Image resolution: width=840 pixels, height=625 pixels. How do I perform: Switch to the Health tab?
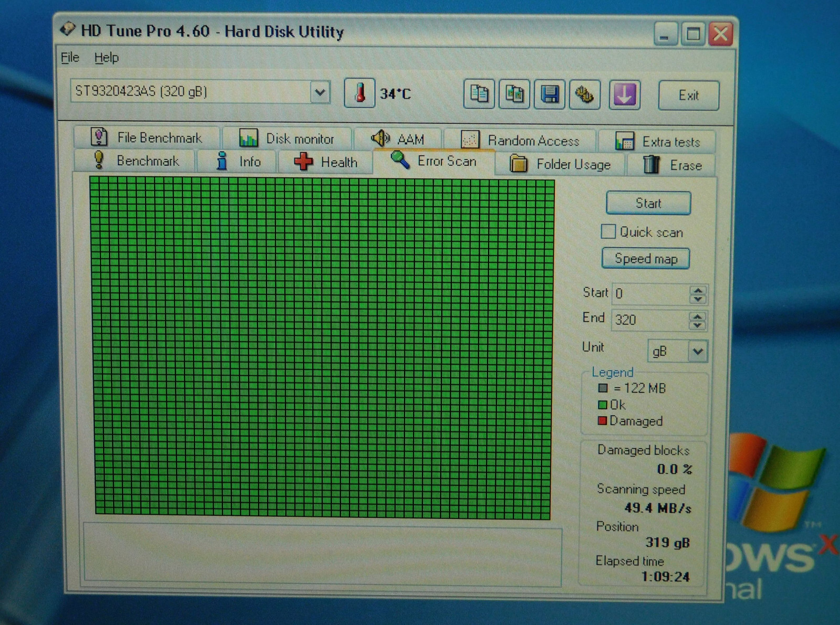click(325, 162)
